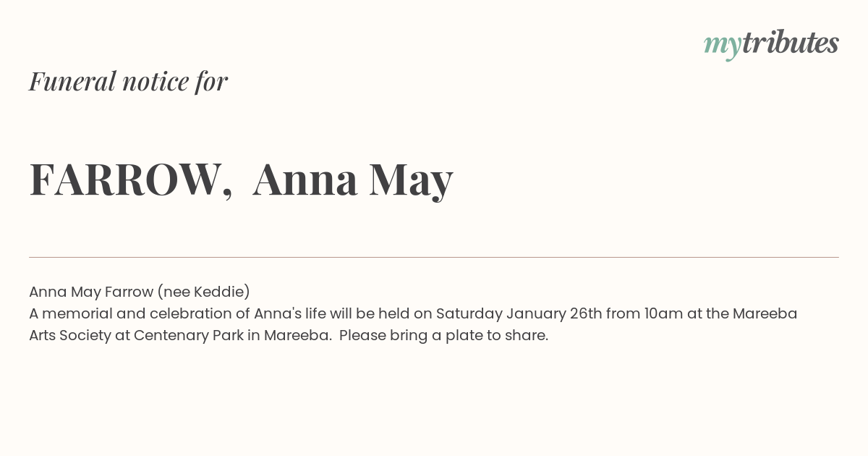Click the word "notice" in the heading
868x456 pixels.
pos(156,82)
